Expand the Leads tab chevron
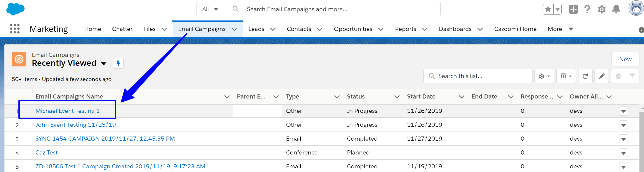Viewport: 644px width, 172px height. (x=273, y=29)
